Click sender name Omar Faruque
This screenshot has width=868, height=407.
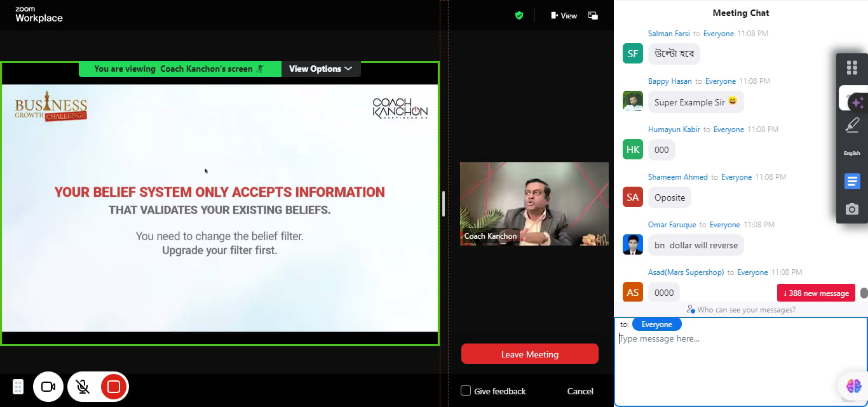[672, 225]
